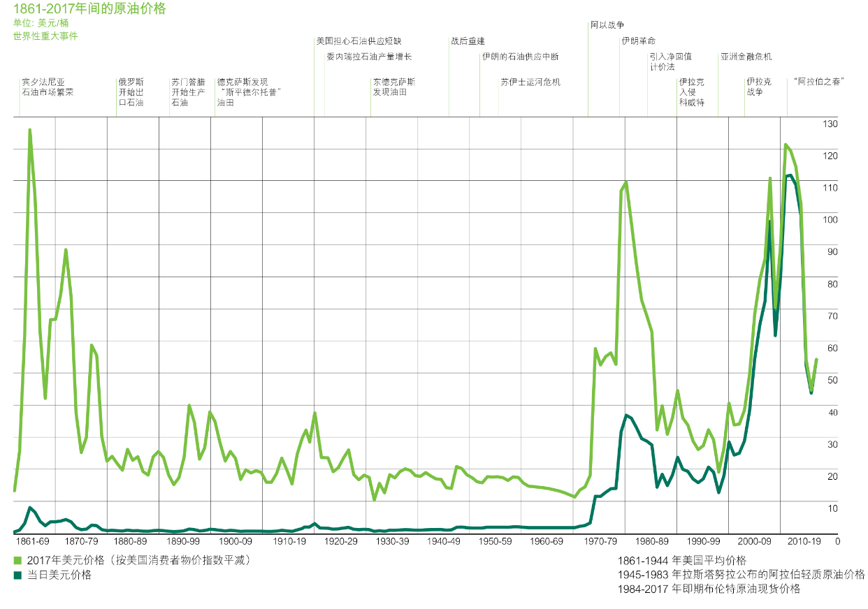Click y-axis value 120
The height and width of the screenshot is (609, 868).
pyautogui.click(x=830, y=155)
